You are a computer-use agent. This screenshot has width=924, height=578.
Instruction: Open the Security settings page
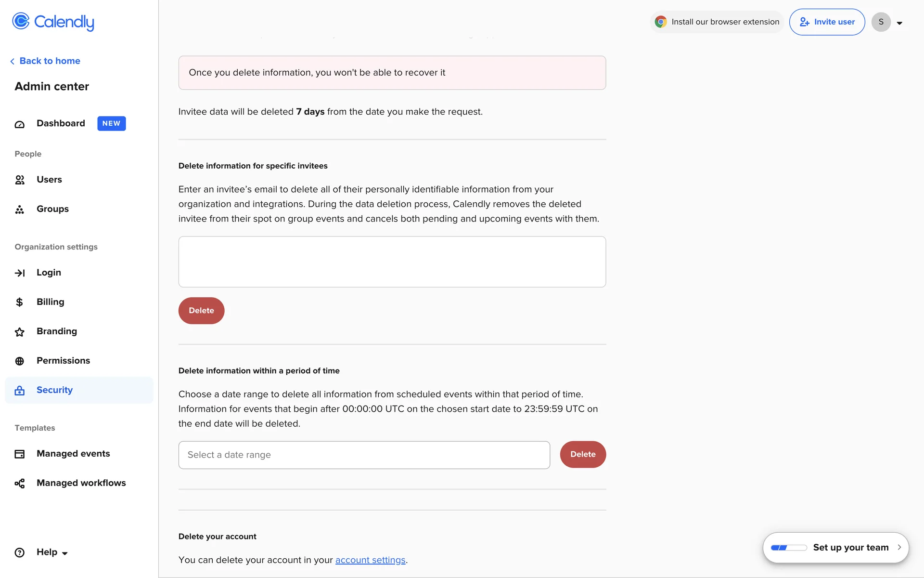[54, 390]
